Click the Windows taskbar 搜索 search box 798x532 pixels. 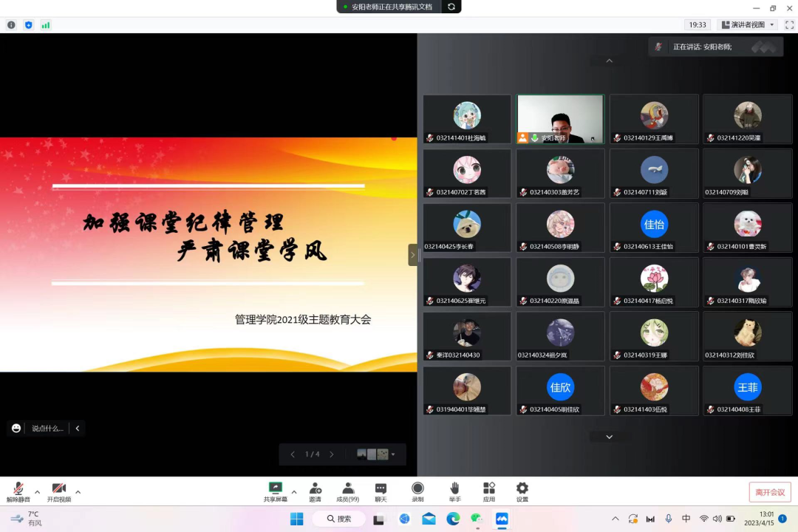tap(339, 519)
